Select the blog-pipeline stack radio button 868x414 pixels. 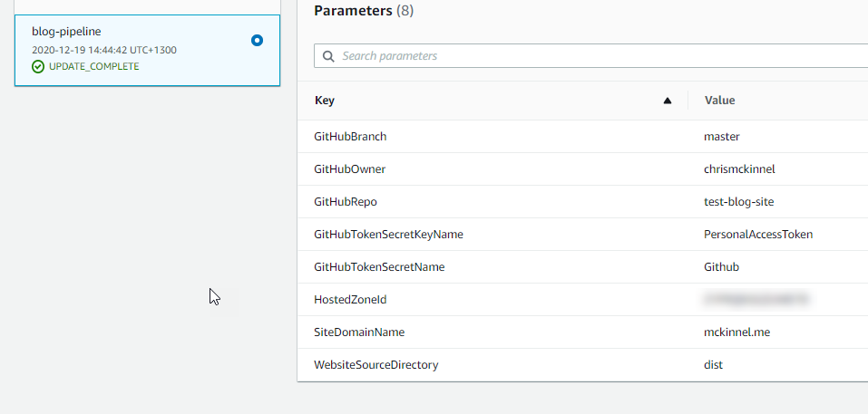point(257,40)
